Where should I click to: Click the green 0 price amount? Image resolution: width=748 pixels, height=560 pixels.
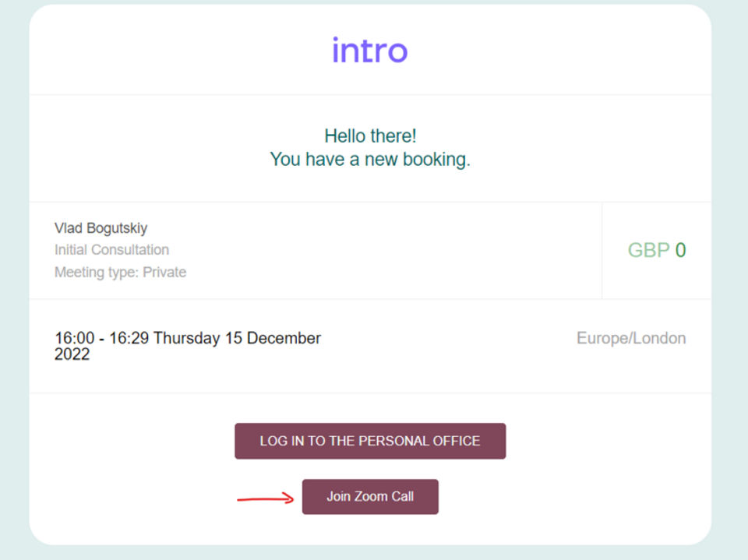(680, 250)
